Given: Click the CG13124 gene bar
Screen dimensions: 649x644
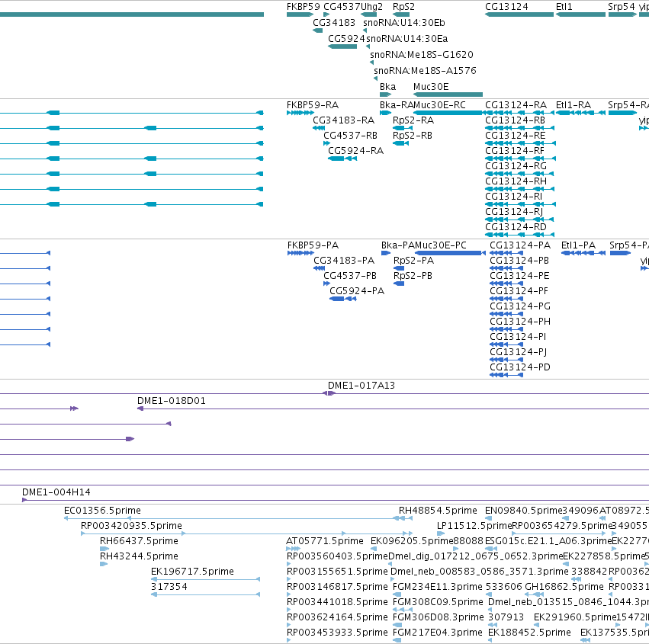Looking at the screenshot, I should [x=519, y=14].
